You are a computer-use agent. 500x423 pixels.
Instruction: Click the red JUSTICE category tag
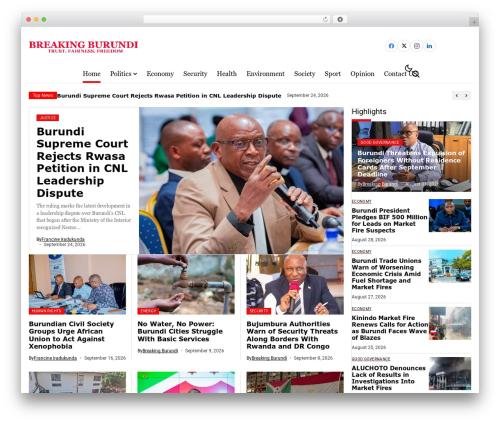click(x=48, y=118)
